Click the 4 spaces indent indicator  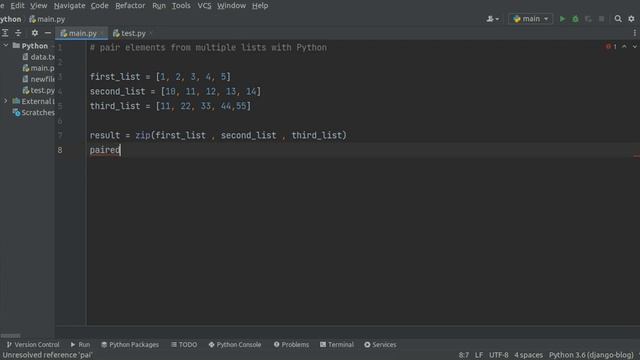[x=528, y=355]
